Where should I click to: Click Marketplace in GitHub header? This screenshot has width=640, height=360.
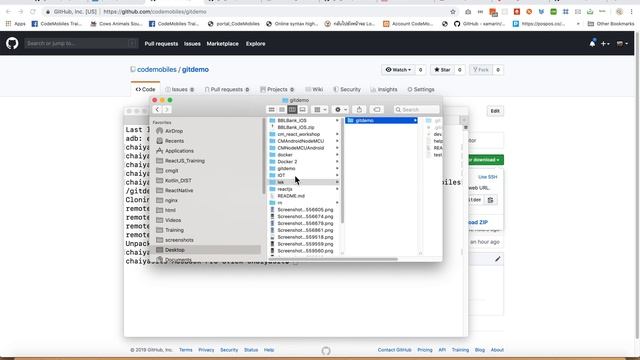click(x=222, y=44)
